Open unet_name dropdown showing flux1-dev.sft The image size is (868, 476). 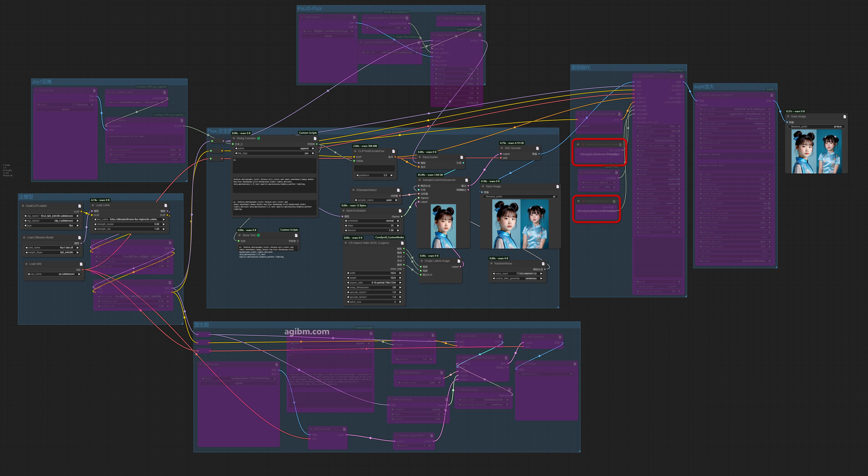click(x=52, y=247)
